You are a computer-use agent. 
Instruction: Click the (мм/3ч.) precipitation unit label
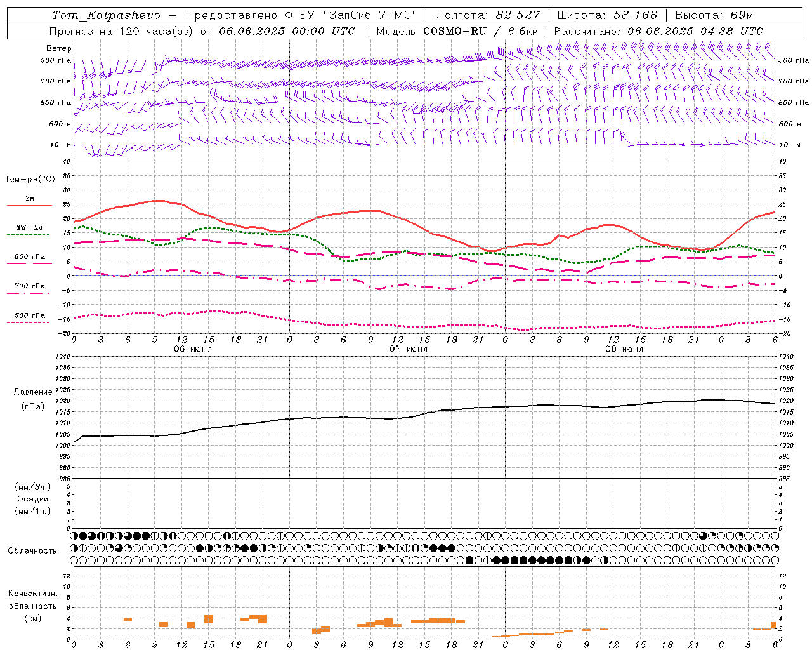[x=33, y=487]
